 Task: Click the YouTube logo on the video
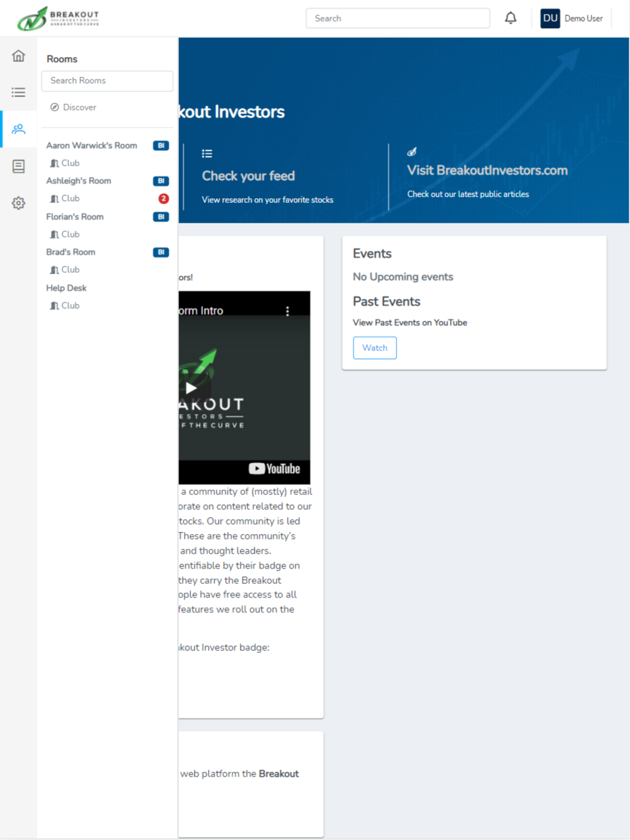274,468
